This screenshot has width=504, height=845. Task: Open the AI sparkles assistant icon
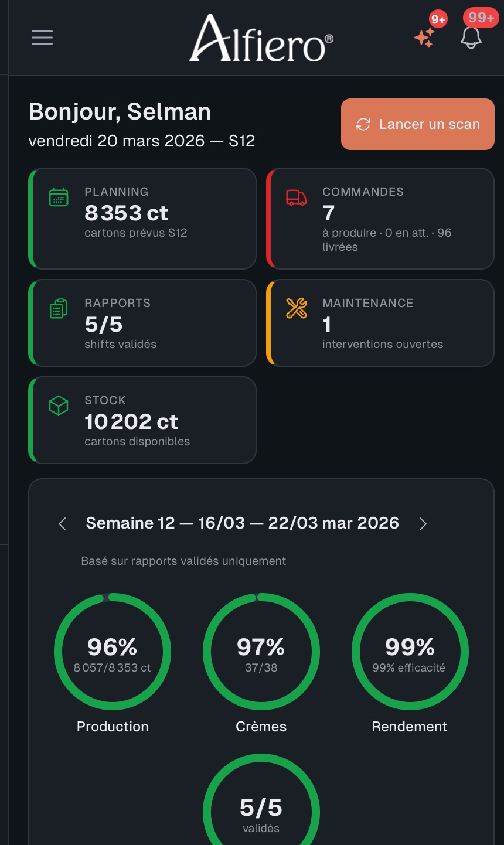coord(424,38)
